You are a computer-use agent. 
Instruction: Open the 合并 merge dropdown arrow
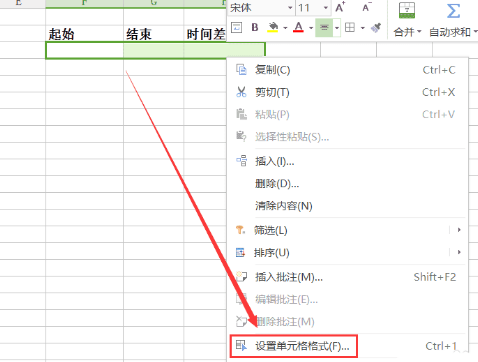click(419, 32)
